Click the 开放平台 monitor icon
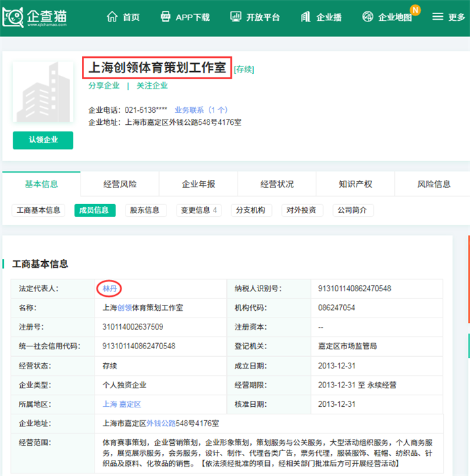Viewport: 470px width, 476px height. 236,17
